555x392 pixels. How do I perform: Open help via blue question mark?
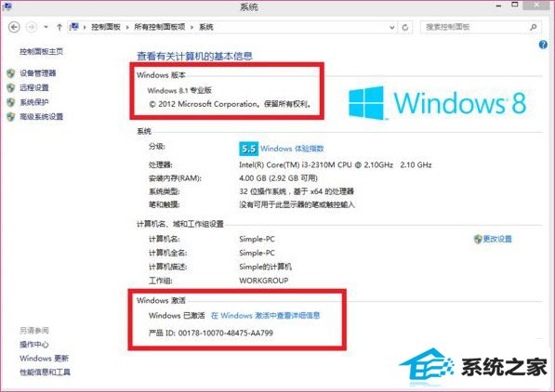point(543,45)
